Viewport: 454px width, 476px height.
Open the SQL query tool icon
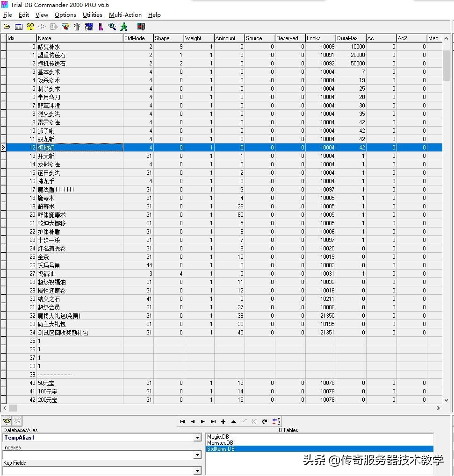(x=30, y=27)
